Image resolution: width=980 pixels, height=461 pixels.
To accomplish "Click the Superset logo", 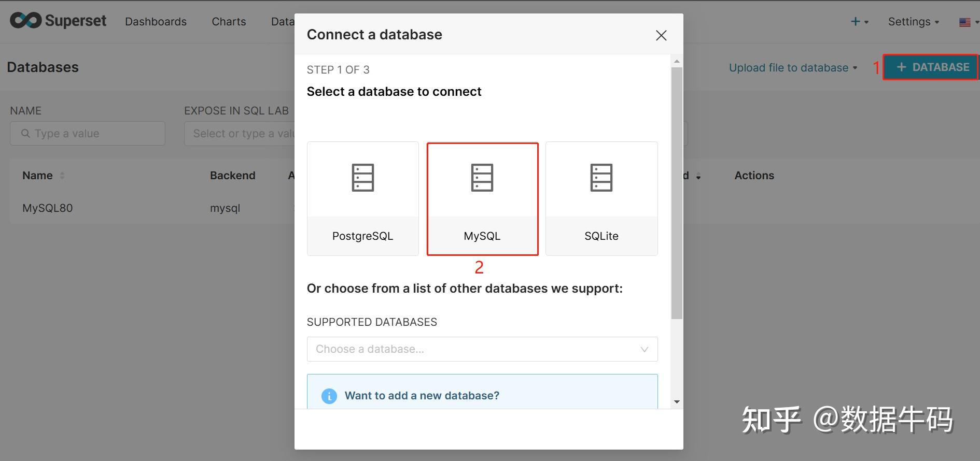I will pos(58,21).
